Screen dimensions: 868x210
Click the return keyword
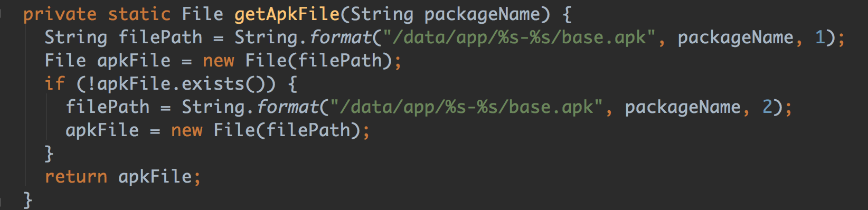point(76,177)
